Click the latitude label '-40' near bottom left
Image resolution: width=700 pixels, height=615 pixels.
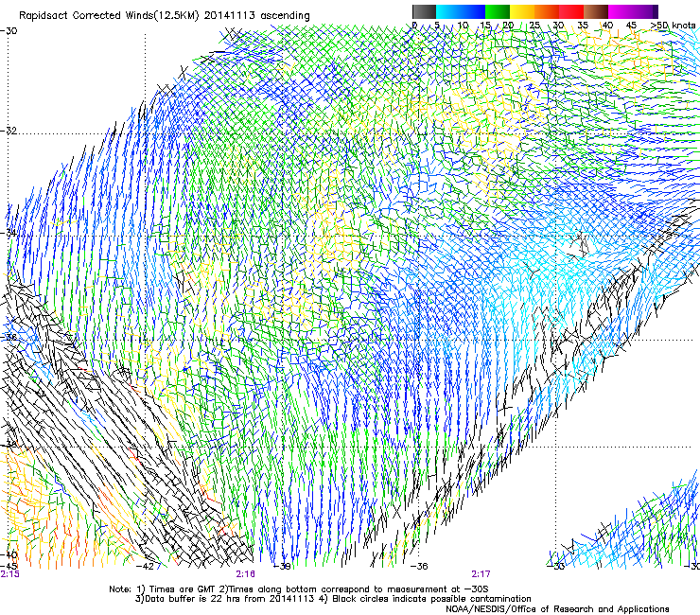point(9,554)
